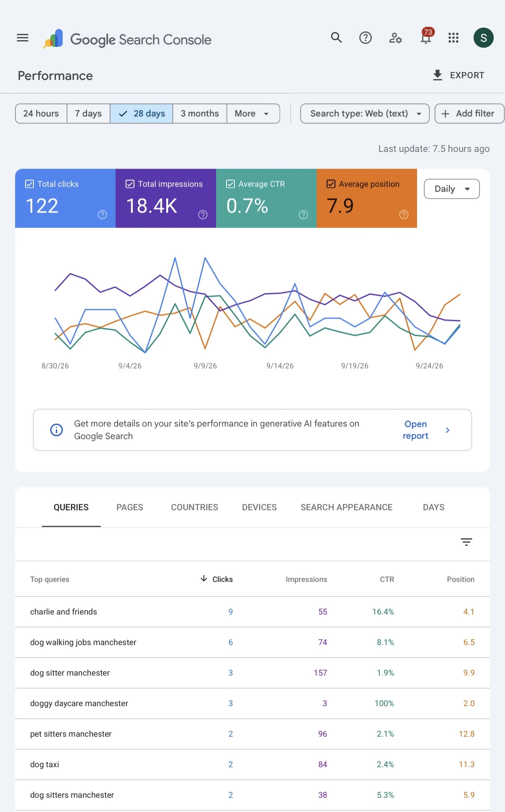505x812 pixels.
Task: Open the account avatar S
Action: point(484,38)
